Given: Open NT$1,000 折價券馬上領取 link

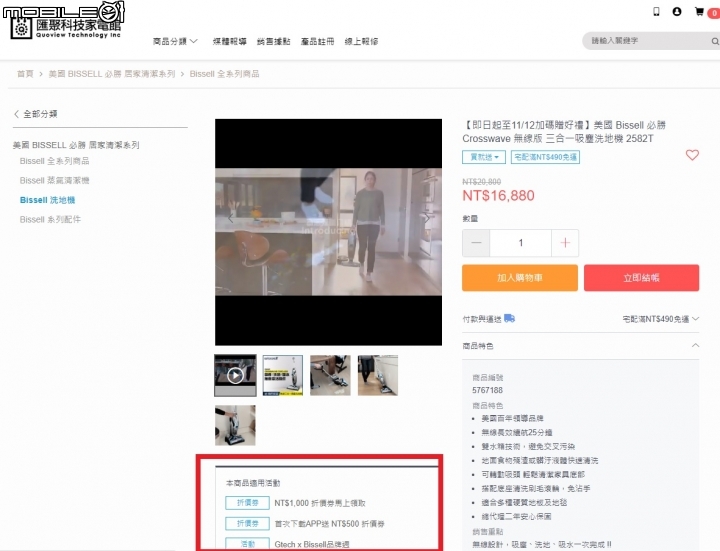Looking at the screenshot, I should 320,503.
